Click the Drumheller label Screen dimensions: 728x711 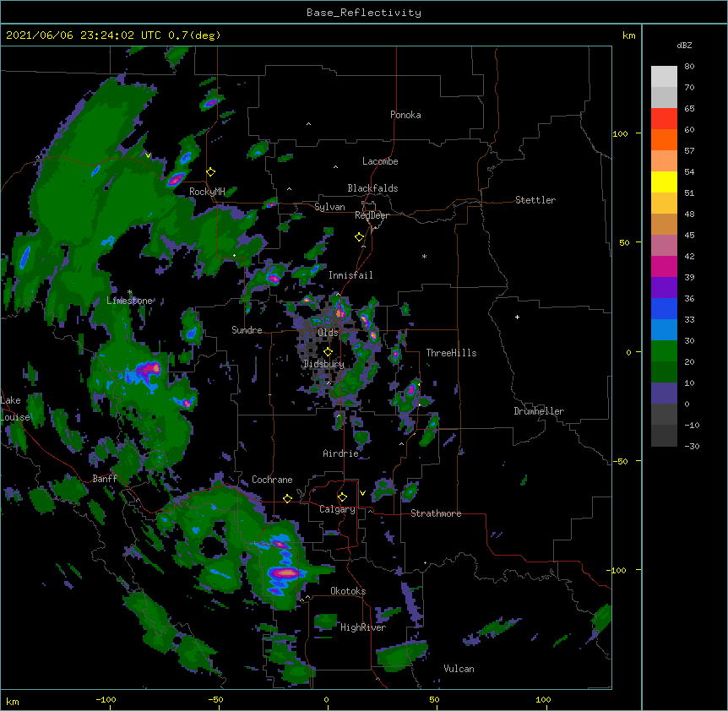(x=539, y=411)
